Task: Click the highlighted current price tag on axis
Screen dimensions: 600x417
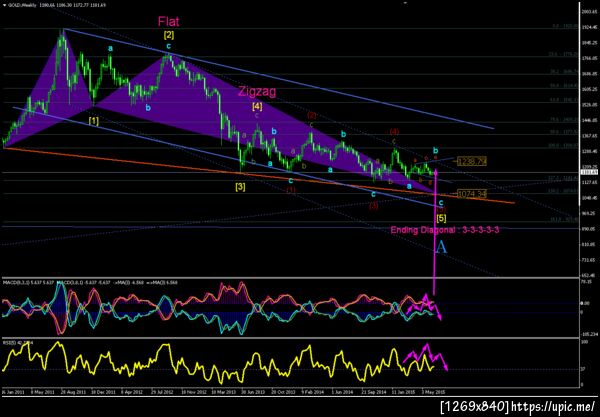Action: coord(587,172)
